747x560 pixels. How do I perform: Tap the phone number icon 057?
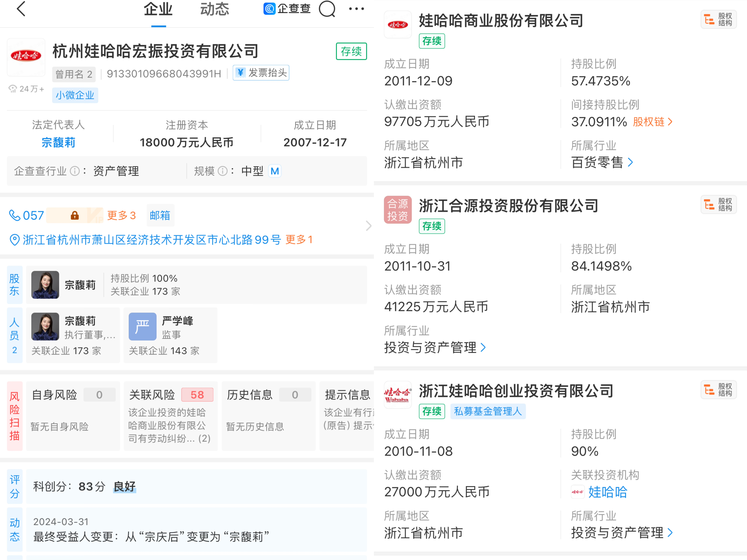pyautogui.click(x=14, y=215)
